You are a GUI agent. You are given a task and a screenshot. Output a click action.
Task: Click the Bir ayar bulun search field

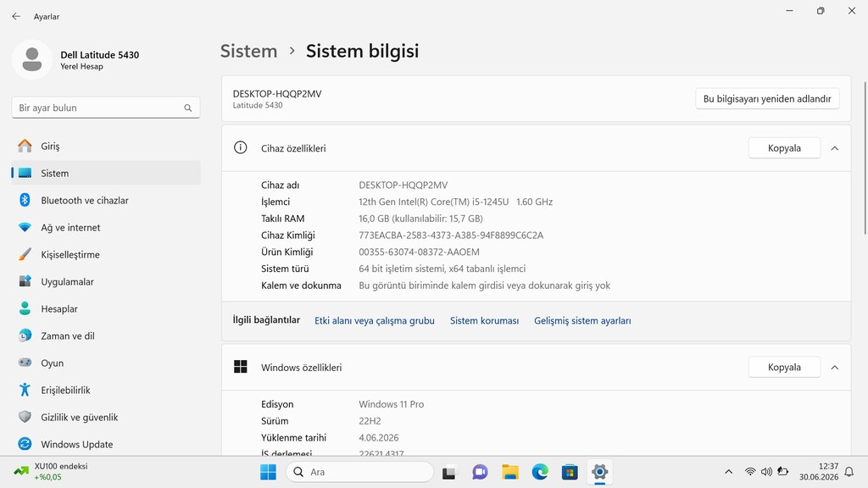(x=106, y=108)
